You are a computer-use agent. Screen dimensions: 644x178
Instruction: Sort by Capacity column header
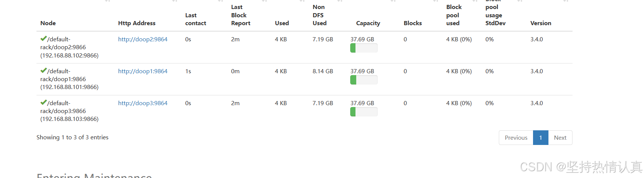pyautogui.click(x=368, y=23)
